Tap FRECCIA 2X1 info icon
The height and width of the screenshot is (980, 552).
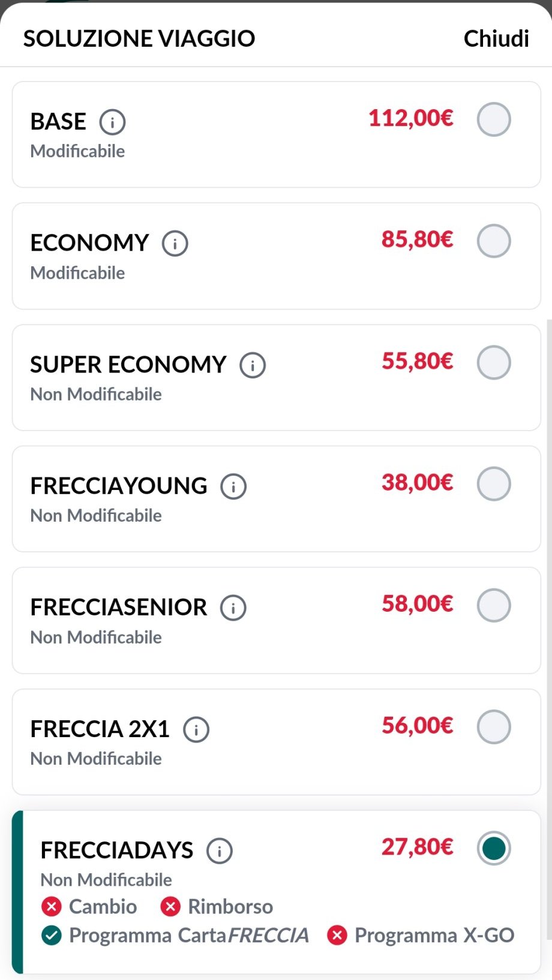point(196,729)
